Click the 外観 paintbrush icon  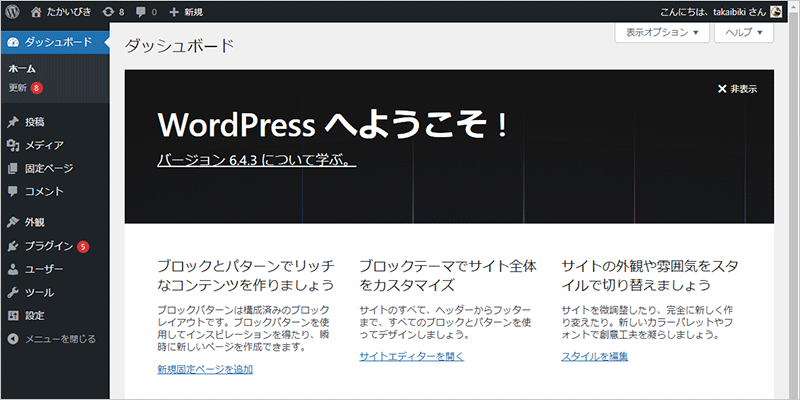(x=14, y=222)
